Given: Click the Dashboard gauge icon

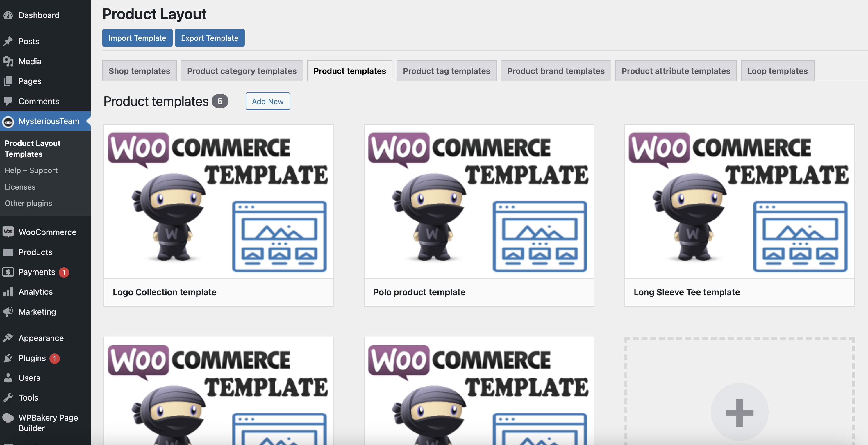Looking at the screenshot, I should (8, 15).
